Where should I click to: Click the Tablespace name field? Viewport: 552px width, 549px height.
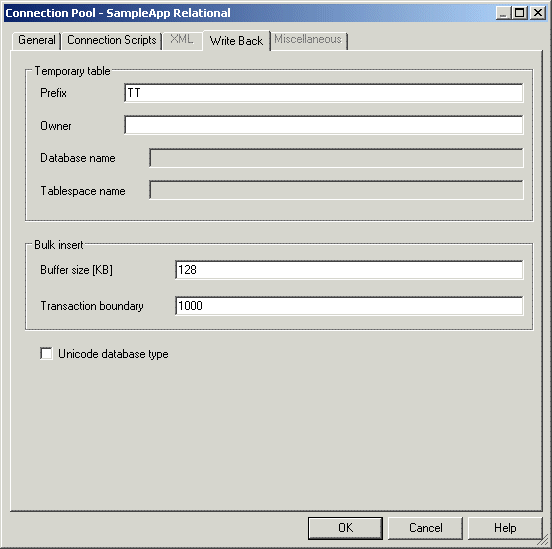tap(336, 190)
